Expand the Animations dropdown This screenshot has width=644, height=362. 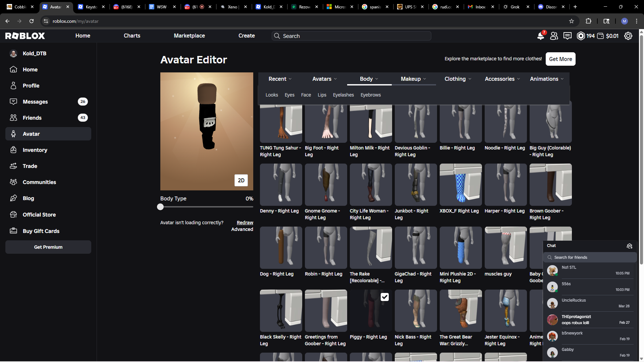click(x=547, y=79)
